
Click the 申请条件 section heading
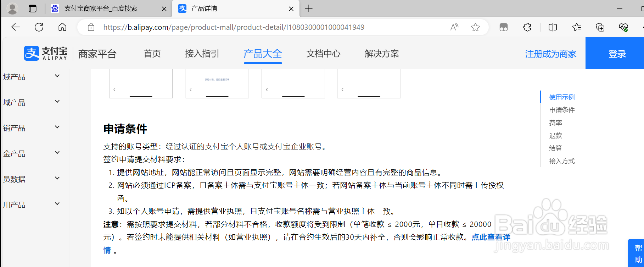(x=125, y=129)
